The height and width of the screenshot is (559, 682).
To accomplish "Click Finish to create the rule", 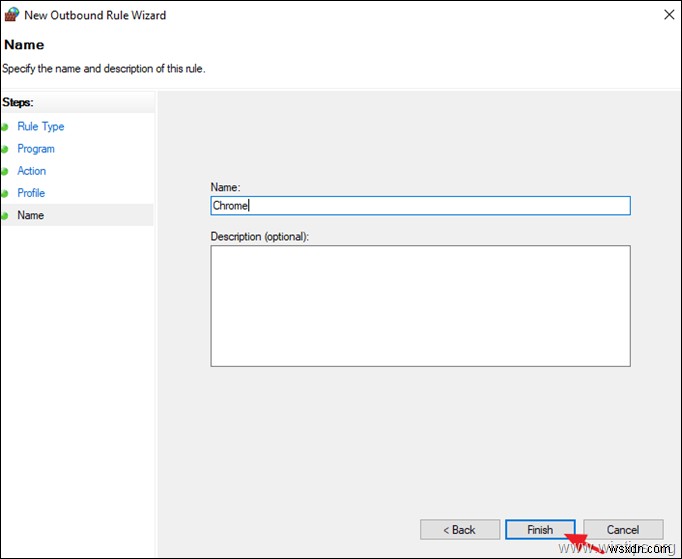I will coord(540,530).
